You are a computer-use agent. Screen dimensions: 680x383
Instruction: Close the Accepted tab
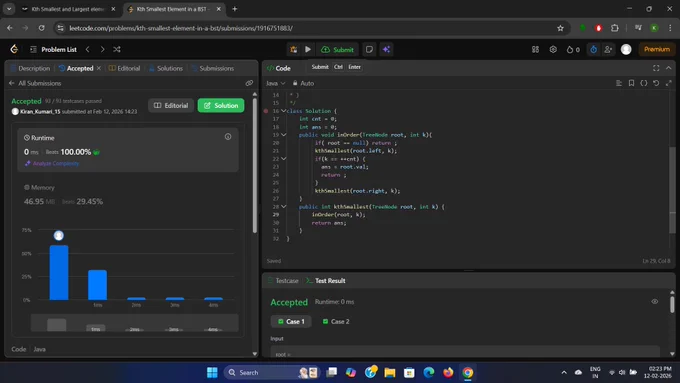coord(99,69)
